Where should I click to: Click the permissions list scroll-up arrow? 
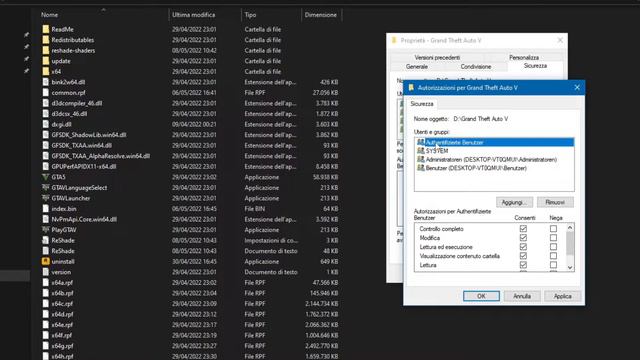(570, 227)
